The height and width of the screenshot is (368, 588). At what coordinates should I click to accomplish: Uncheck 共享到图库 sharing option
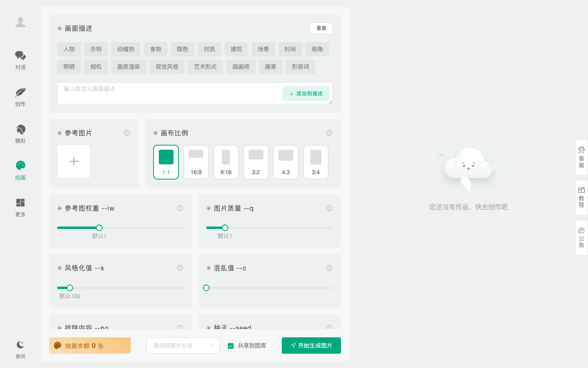click(x=231, y=346)
